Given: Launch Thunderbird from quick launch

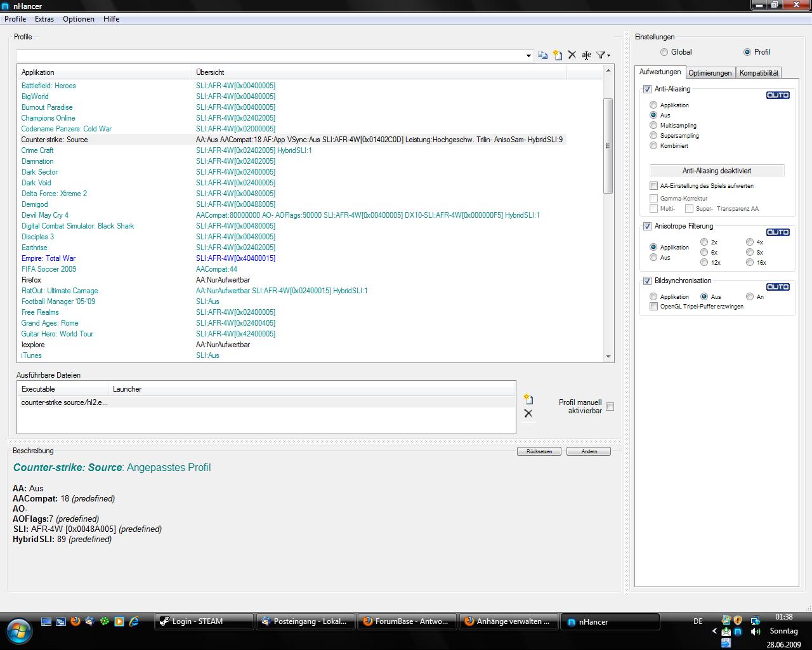Looking at the screenshot, I should (90, 621).
